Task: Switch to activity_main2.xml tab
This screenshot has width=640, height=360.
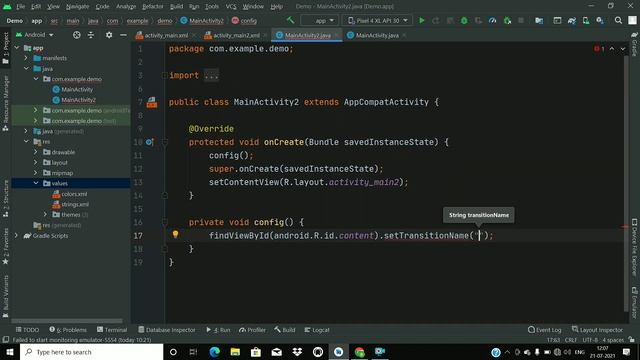Action: 236,36
